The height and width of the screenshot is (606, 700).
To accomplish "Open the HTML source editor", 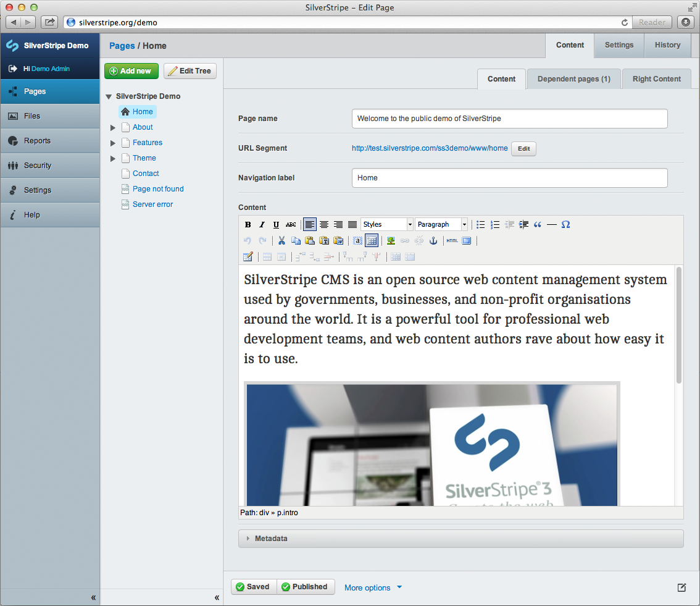I will pyautogui.click(x=452, y=241).
